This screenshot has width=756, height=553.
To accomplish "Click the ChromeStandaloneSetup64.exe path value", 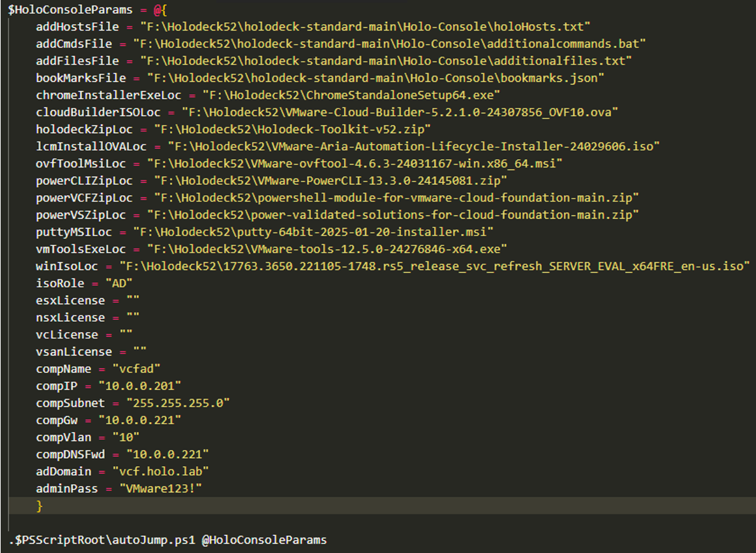I will 351,95.
